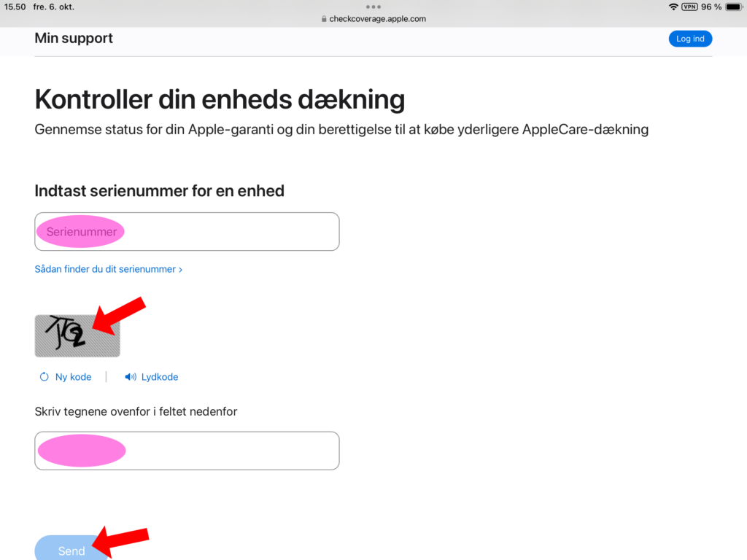Tap the 96 % battery percentage
Image resolution: width=747 pixels, height=560 pixels.
tap(711, 7)
